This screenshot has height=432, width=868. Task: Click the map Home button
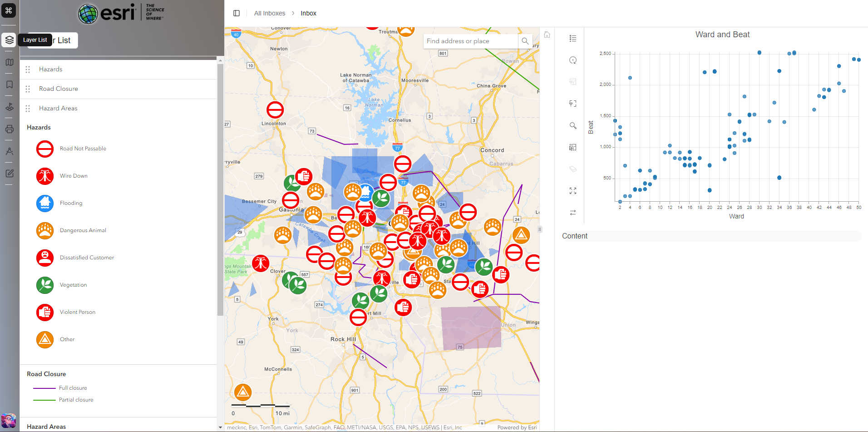[x=547, y=35]
